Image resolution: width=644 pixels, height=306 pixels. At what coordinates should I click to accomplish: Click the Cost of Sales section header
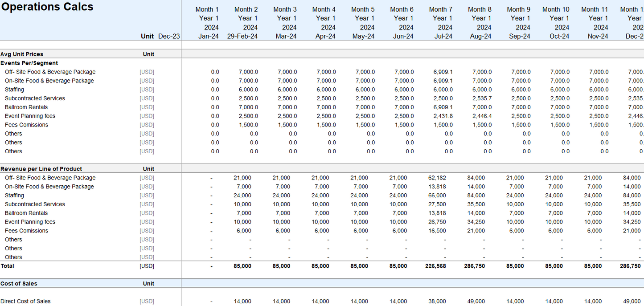[19, 283]
